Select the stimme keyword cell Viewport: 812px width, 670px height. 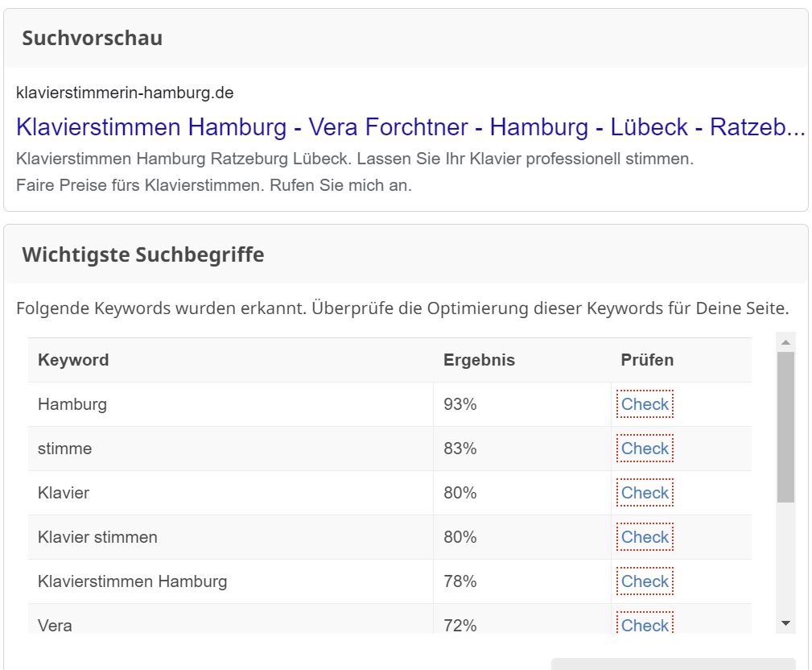[x=230, y=449]
